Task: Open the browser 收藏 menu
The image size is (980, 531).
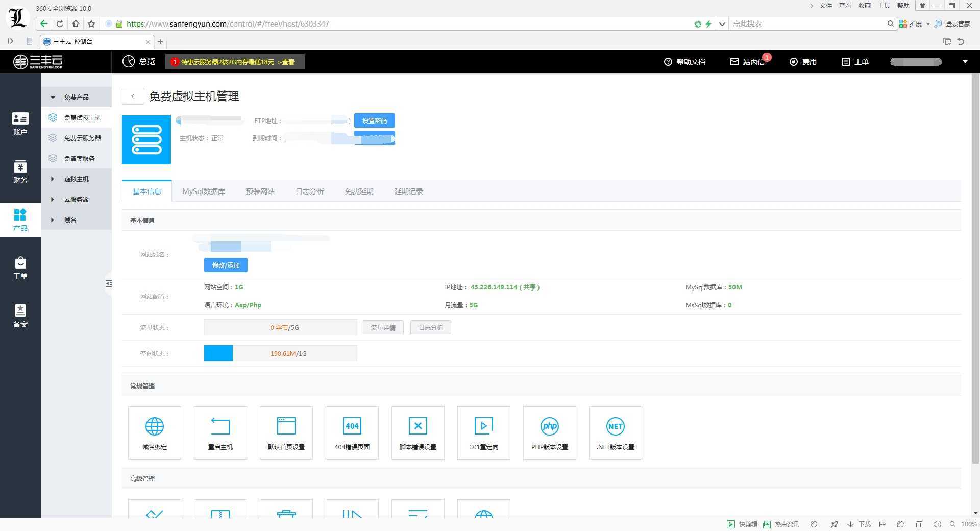Action: (x=865, y=6)
